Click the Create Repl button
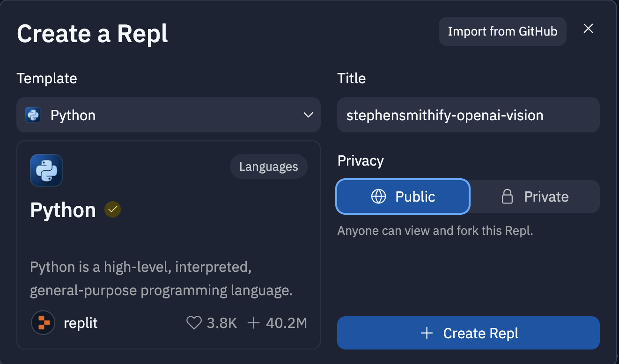 click(468, 333)
